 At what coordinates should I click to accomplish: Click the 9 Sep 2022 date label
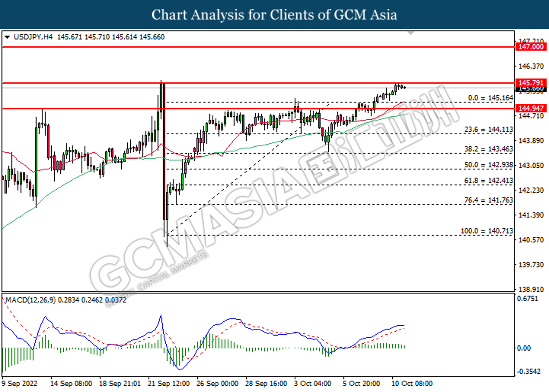pyautogui.click(x=20, y=384)
